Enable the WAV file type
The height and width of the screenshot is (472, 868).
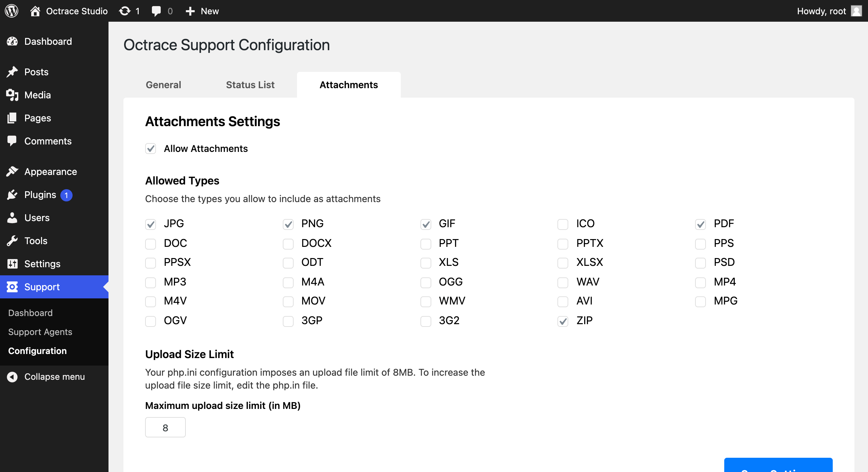(563, 282)
